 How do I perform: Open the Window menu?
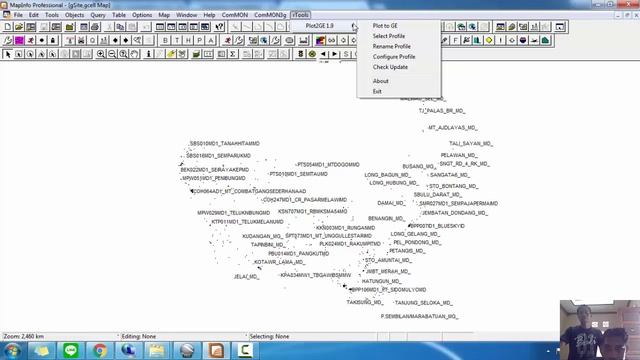187,15
